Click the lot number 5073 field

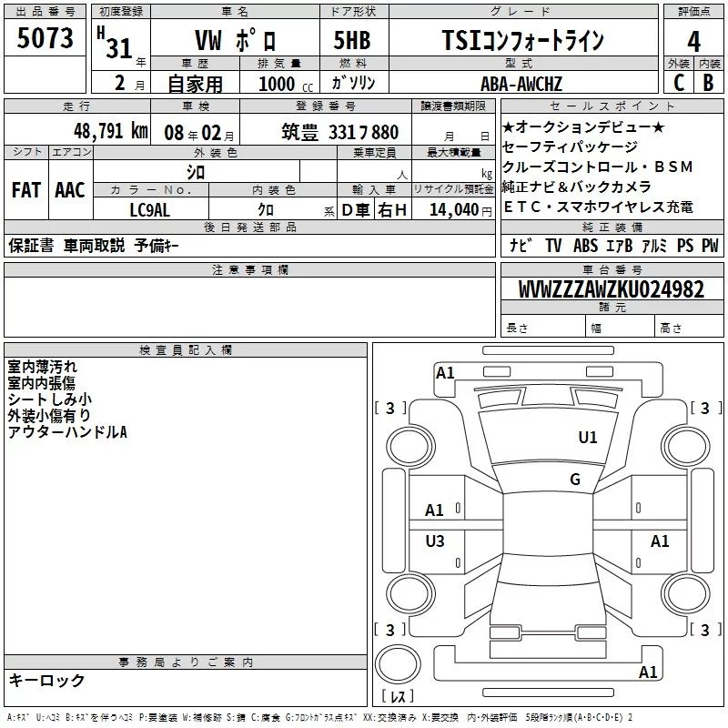coord(45,38)
